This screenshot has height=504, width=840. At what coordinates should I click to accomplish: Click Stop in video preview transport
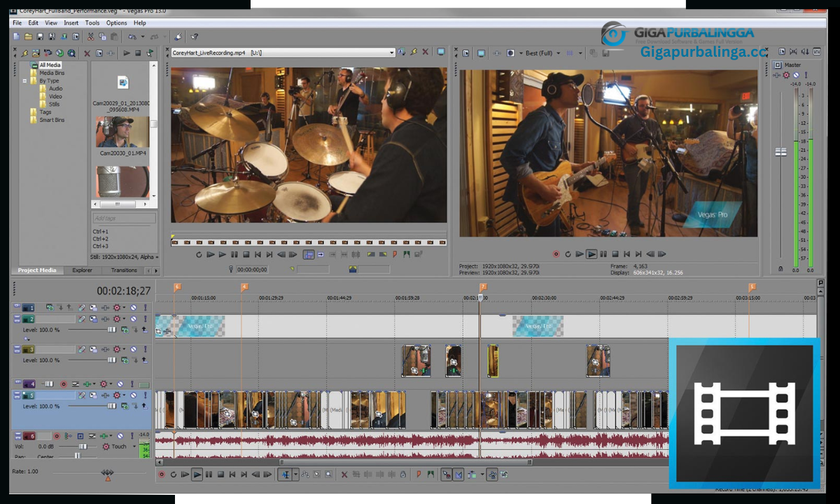click(615, 254)
